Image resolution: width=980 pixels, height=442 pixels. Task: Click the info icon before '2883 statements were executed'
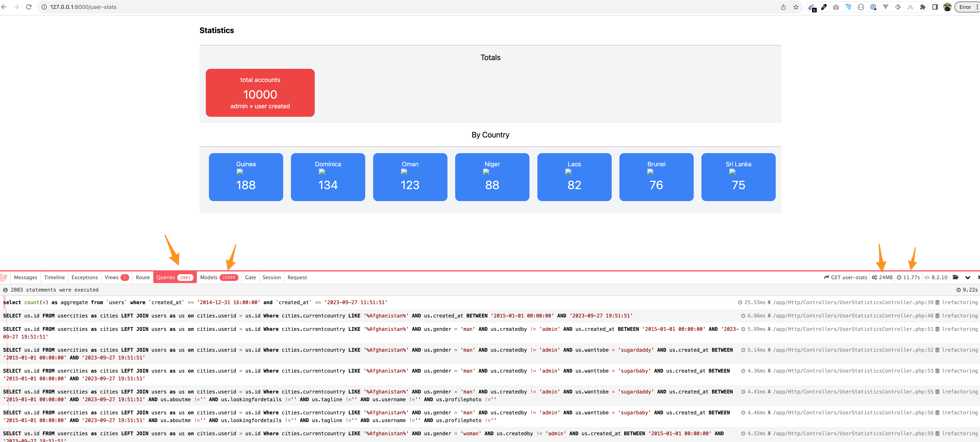point(5,289)
